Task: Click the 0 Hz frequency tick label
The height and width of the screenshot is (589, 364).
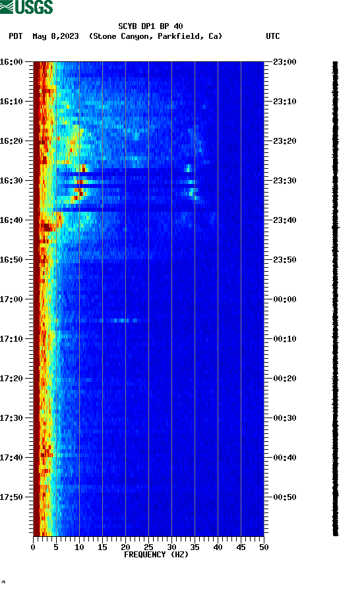Action: pyautogui.click(x=33, y=547)
